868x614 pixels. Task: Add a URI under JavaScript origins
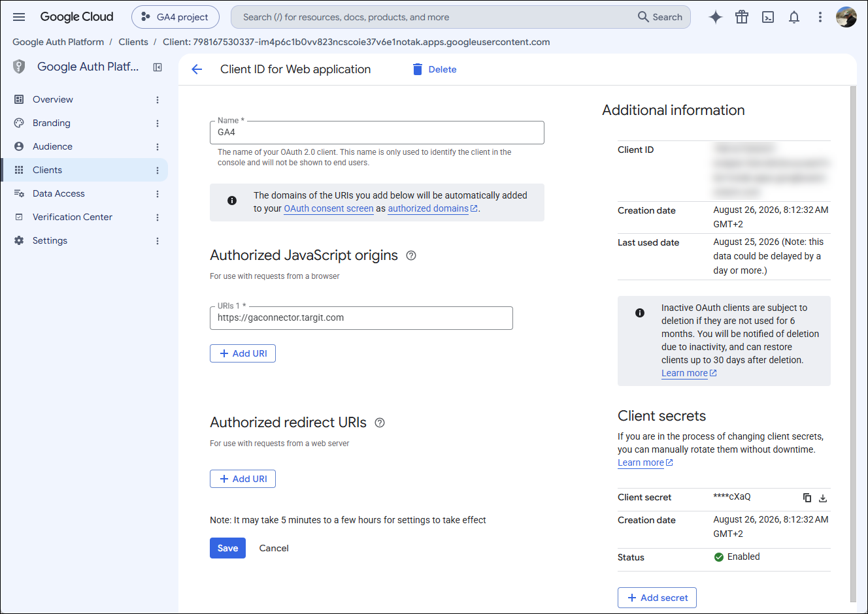tap(242, 353)
